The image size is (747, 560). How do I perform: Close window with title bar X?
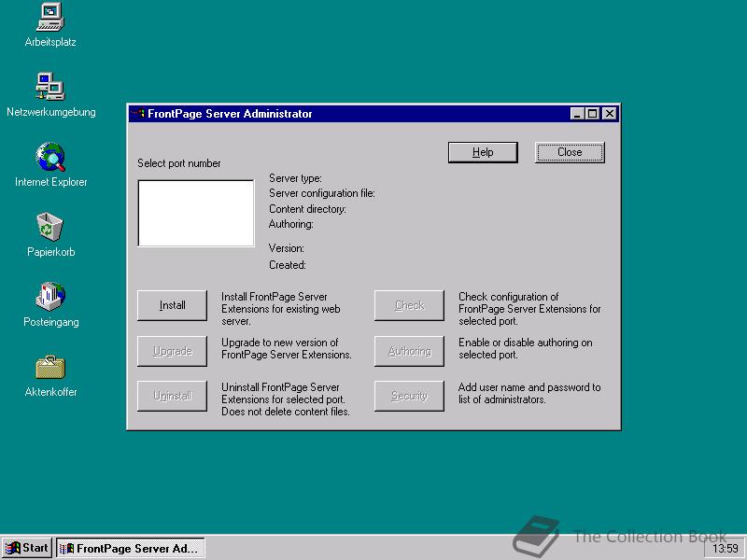610,114
